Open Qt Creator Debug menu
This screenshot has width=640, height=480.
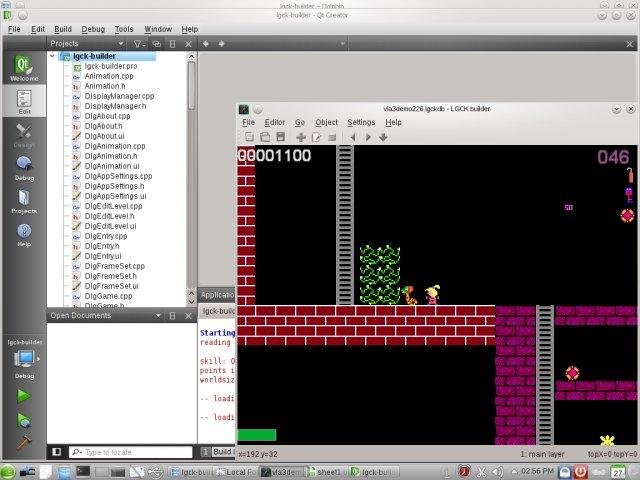click(x=93, y=29)
